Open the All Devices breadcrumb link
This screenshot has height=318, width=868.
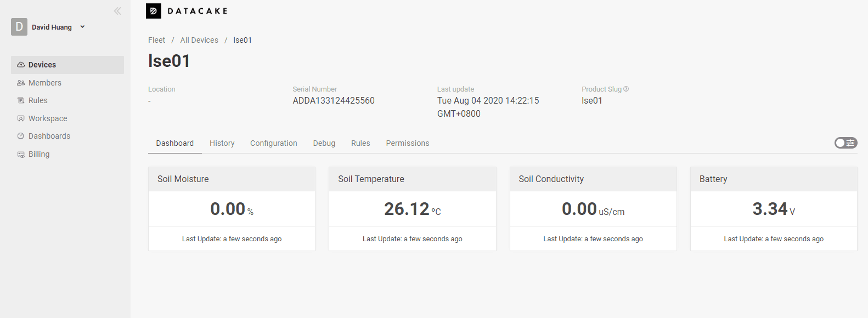click(x=199, y=40)
